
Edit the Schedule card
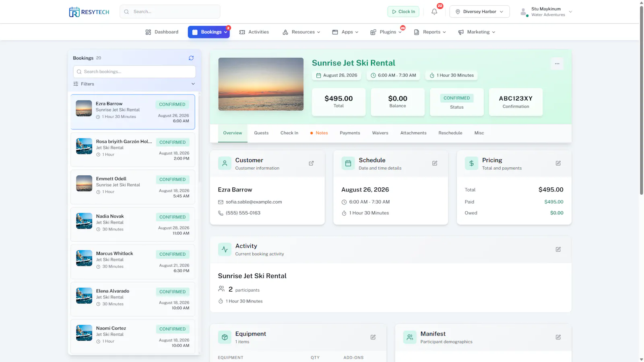[435, 163]
